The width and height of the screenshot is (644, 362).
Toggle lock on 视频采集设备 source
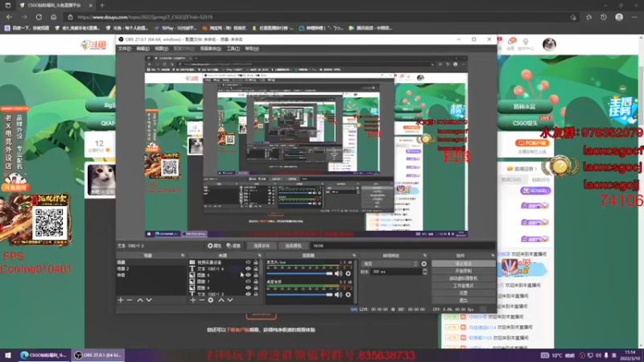256,262
